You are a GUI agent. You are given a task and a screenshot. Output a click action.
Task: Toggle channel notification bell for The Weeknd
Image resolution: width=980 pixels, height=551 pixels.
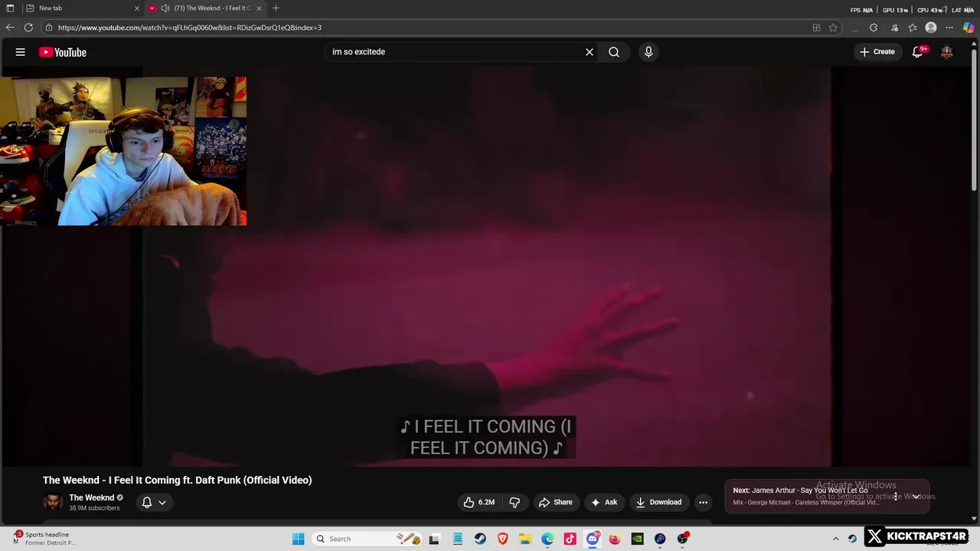(147, 502)
